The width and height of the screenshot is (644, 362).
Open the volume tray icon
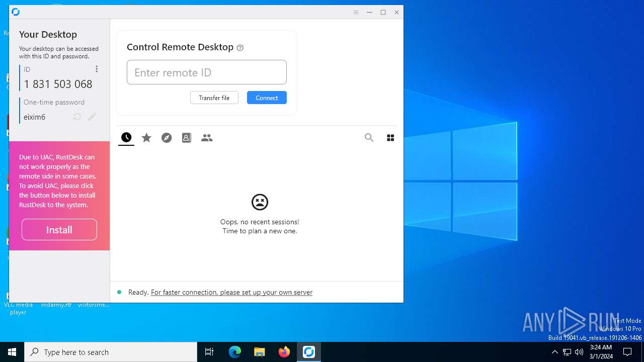pos(579,352)
